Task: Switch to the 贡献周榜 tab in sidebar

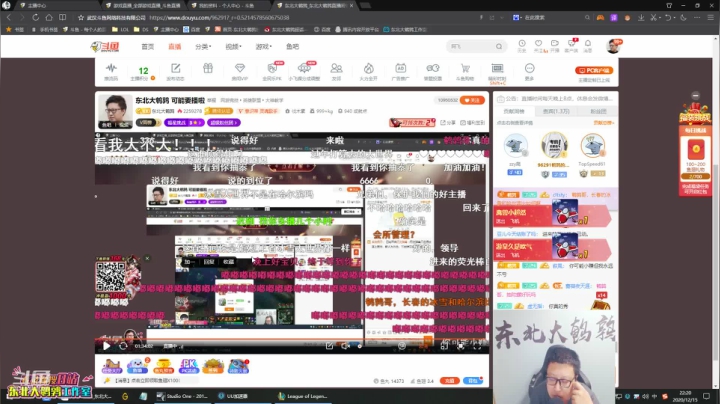Action: pyautogui.click(x=514, y=111)
